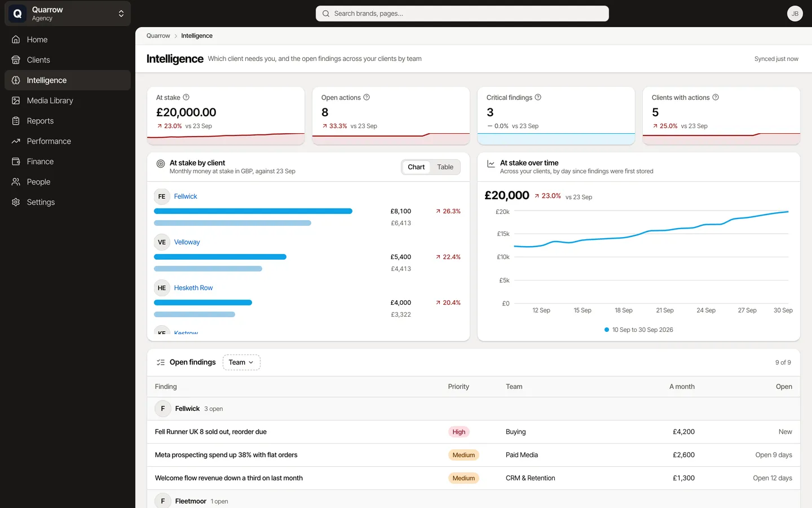Click the Critical findings help icon
Screen dimensions: 812x508
click(538, 97)
